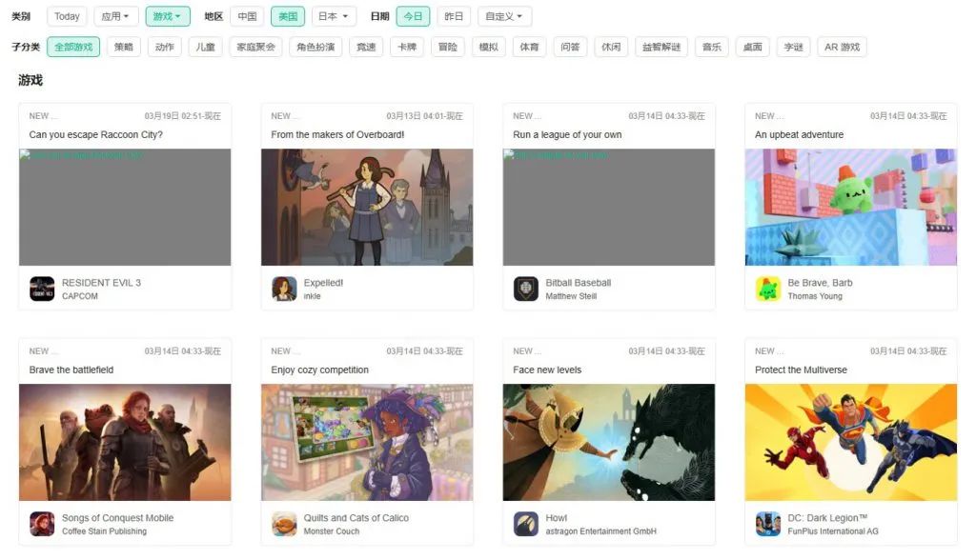Open the Songs of Conquest Mobile title
Viewport: 976px width, 560px height.
click(x=117, y=518)
